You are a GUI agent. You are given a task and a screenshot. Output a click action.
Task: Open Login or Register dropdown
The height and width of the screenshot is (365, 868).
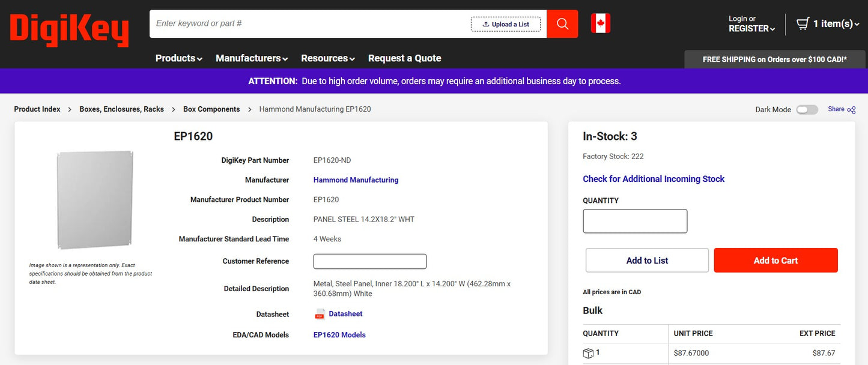click(751, 24)
